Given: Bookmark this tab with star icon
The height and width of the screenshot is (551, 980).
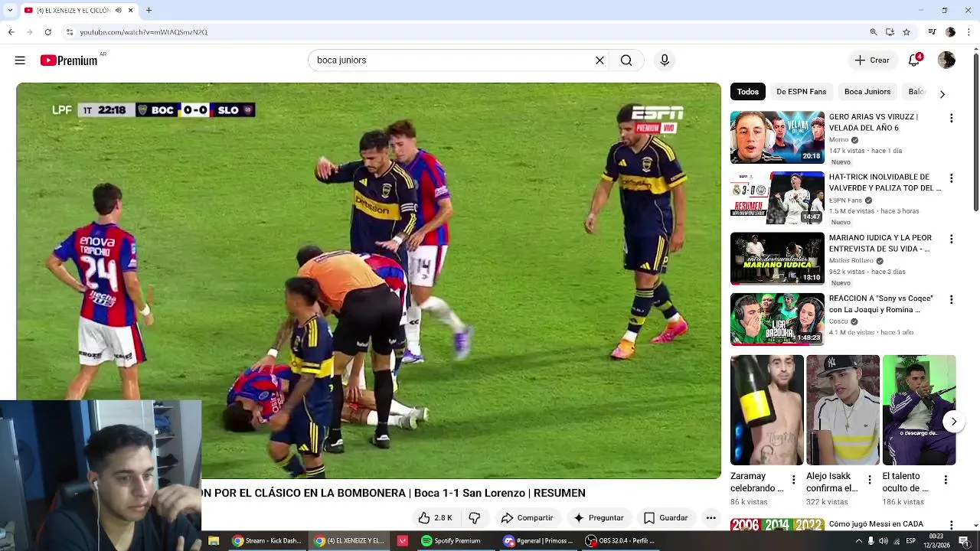Looking at the screenshot, I should click(x=906, y=32).
